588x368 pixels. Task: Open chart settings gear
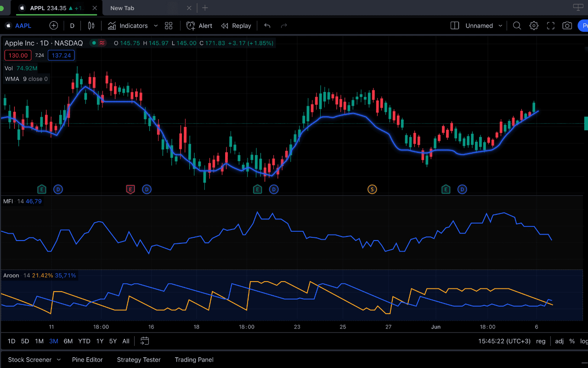(x=534, y=26)
